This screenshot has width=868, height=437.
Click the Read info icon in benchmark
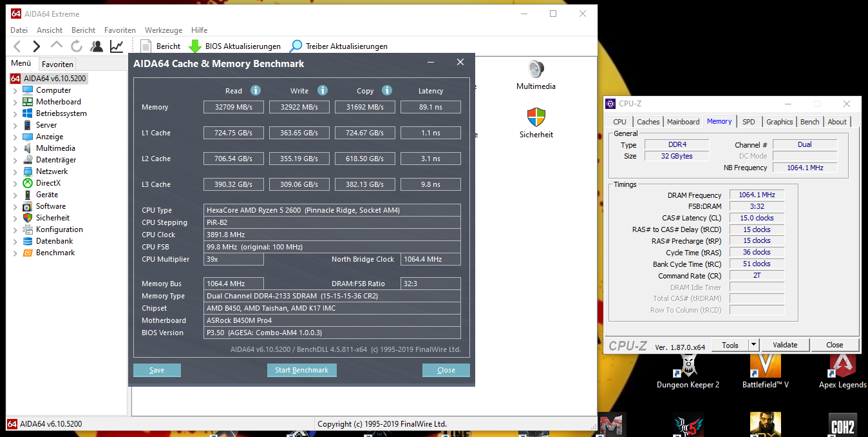tap(256, 91)
